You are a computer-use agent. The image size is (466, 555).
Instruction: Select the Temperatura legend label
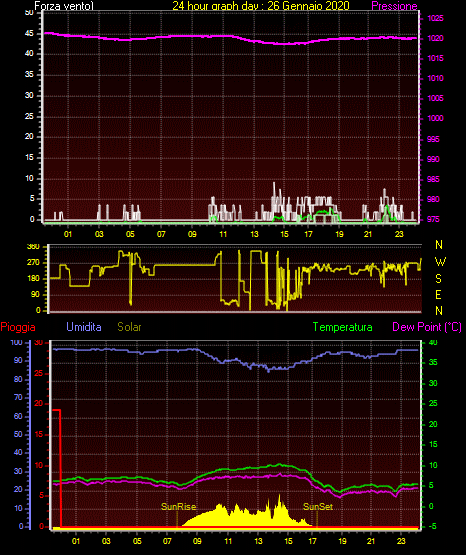point(343,327)
